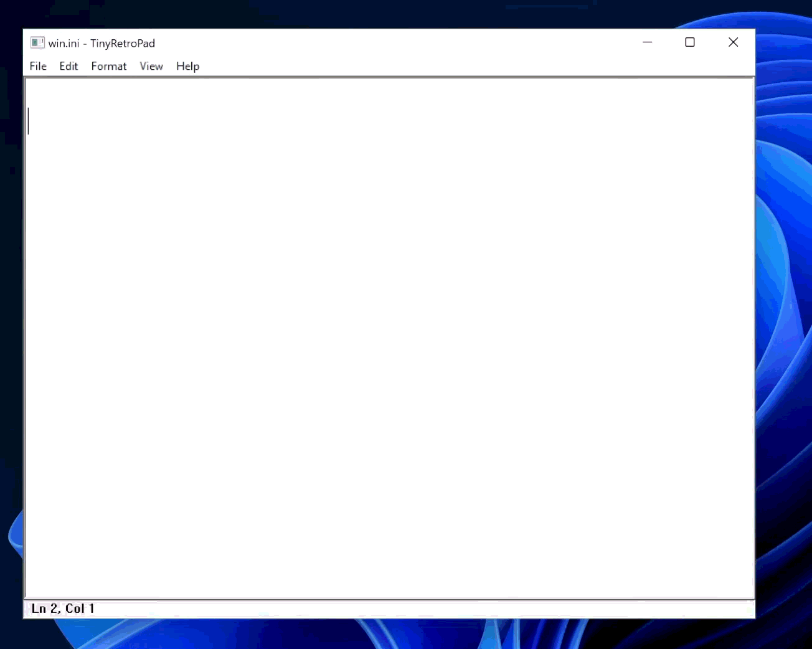
Task: Open the File menu
Action: pos(38,66)
